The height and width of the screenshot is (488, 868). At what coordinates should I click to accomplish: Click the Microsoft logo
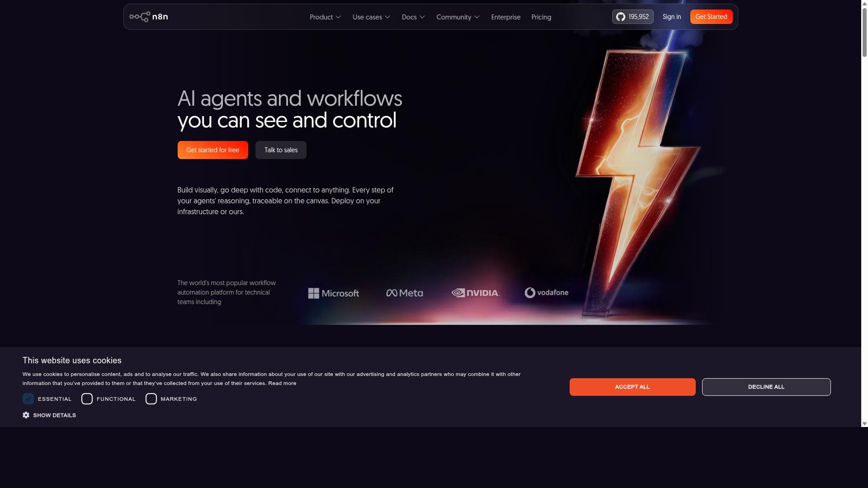coord(334,293)
